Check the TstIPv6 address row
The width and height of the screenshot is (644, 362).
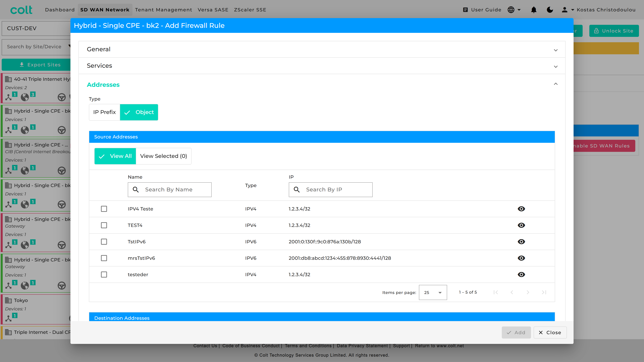104,242
